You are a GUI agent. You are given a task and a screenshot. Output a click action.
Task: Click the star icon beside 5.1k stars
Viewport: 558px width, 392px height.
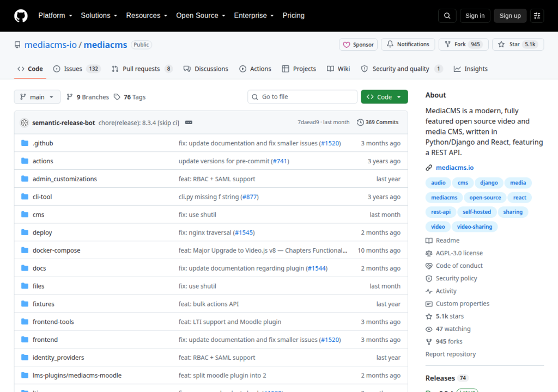(429, 316)
